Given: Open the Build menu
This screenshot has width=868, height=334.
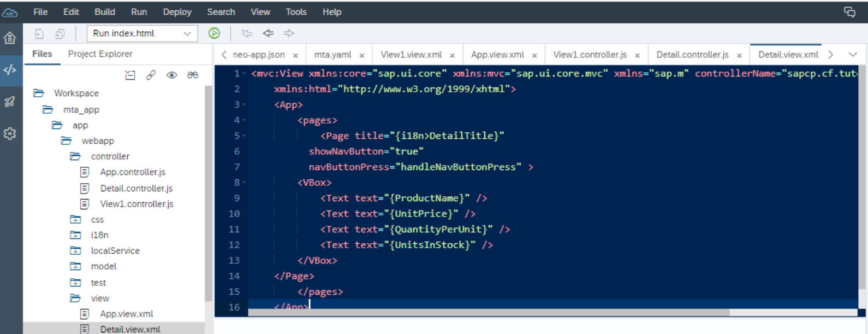Looking at the screenshot, I should 105,12.
